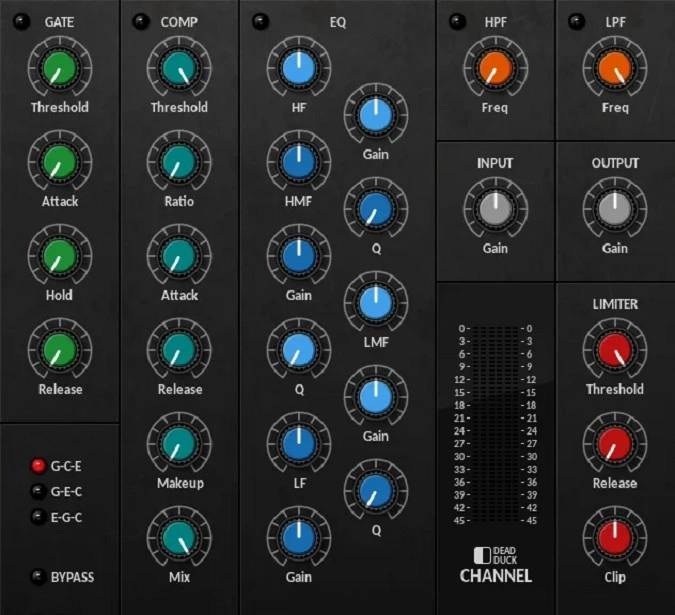
Task: Enable the BYPASS switch
Action: click(38, 576)
